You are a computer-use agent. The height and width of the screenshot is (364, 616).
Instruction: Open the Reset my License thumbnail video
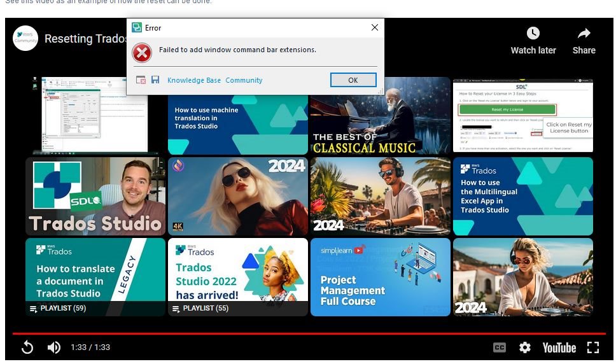(523, 115)
